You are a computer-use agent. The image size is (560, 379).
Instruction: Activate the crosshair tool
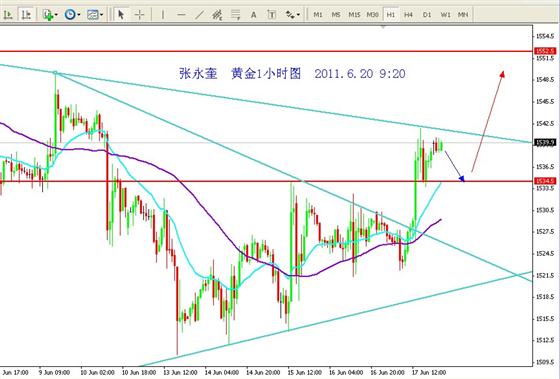click(x=139, y=15)
